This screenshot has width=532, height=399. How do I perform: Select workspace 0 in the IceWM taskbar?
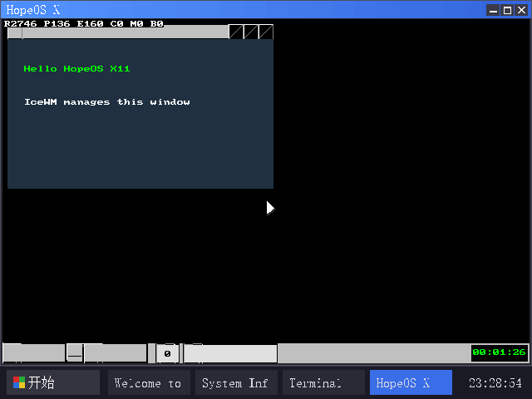[167, 353]
